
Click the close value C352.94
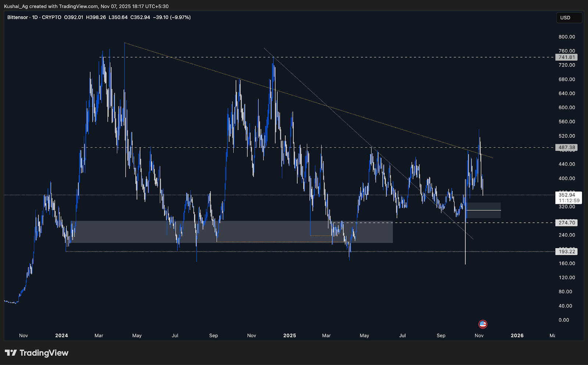(x=140, y=17)
